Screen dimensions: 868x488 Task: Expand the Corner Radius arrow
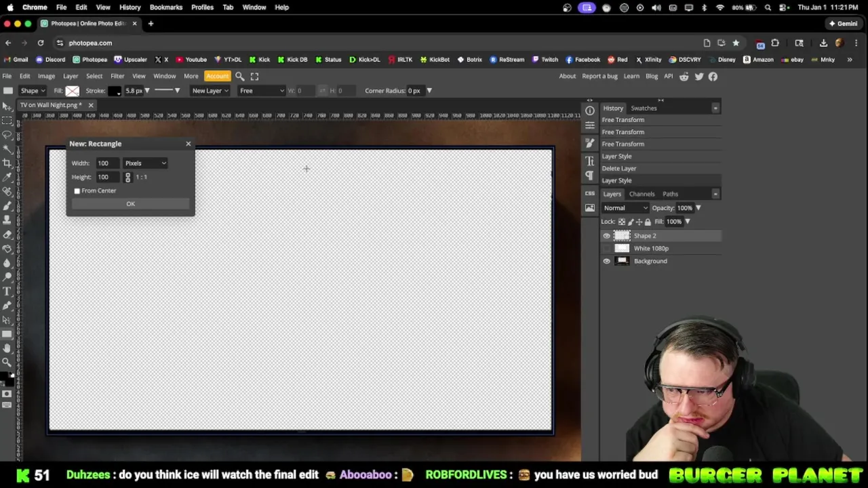coord(429,91)
